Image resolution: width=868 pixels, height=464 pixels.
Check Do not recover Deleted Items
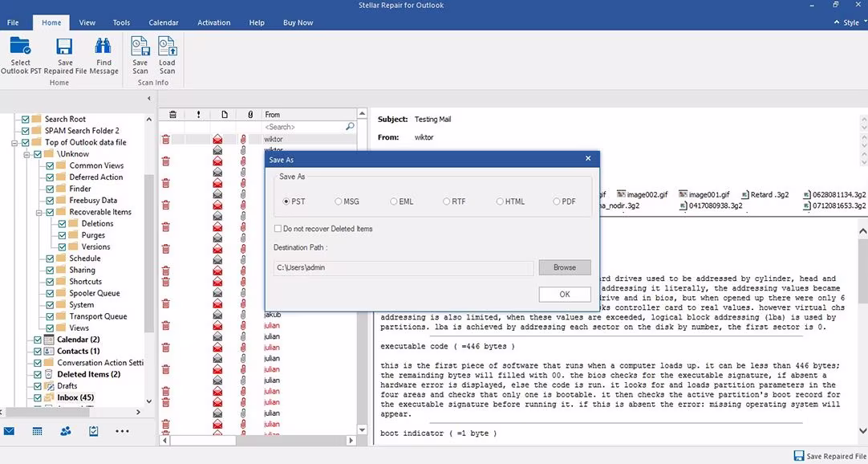pos(278,229)
